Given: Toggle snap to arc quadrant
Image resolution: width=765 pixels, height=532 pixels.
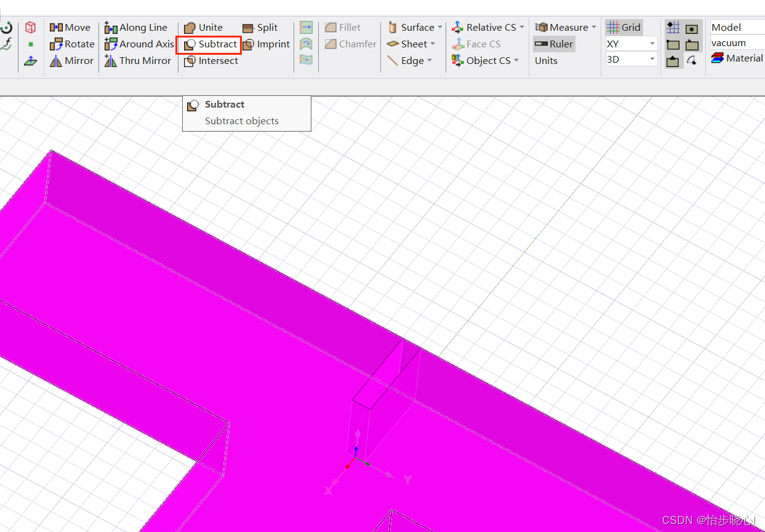Looking at the screenshot, I should click(692, 61).
